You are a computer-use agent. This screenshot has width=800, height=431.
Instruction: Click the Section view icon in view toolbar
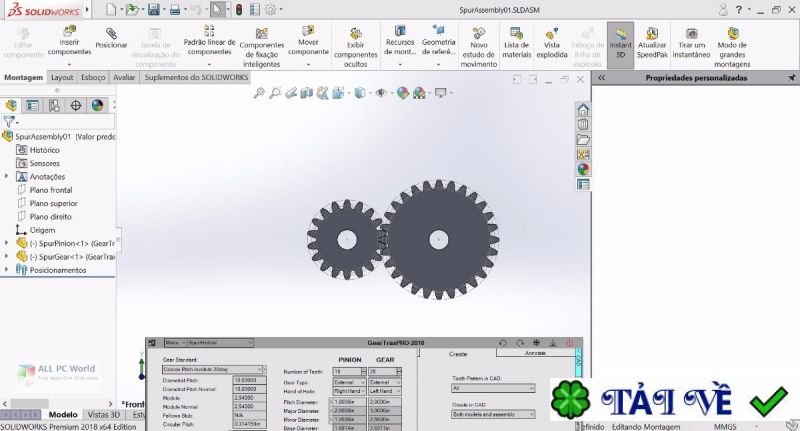pos(306,93)
